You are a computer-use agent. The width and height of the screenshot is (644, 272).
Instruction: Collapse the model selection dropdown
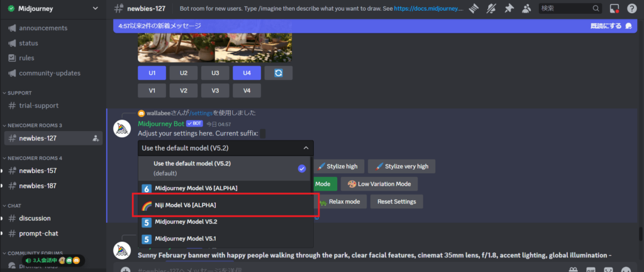306,148
